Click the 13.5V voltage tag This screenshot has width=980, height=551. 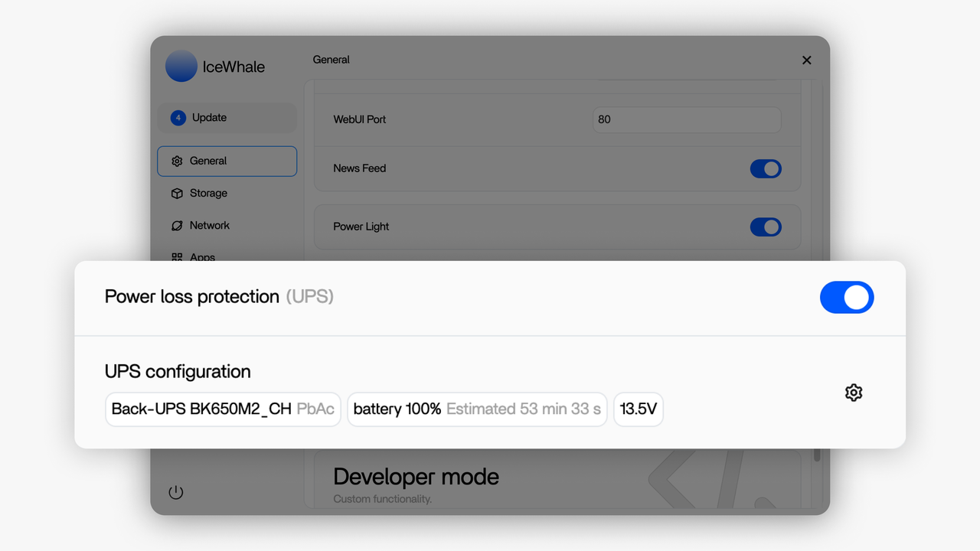pyautogui.click(x=638, y=409)
